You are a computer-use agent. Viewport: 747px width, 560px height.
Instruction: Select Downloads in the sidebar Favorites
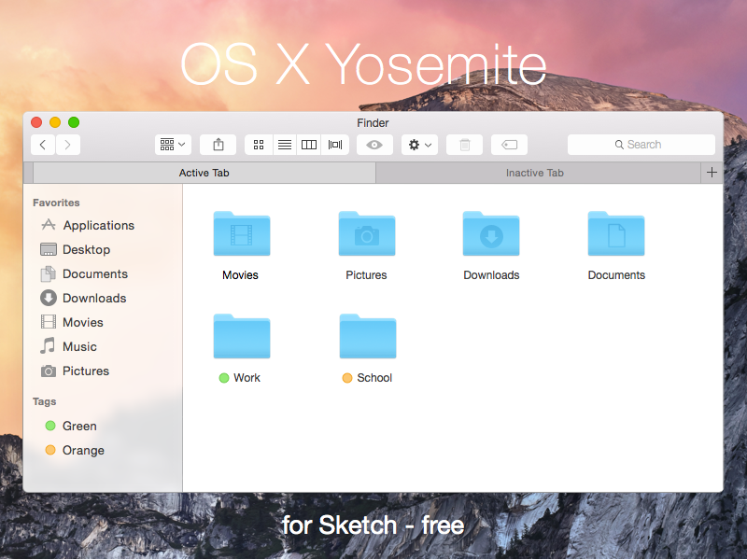coord(83,298)
